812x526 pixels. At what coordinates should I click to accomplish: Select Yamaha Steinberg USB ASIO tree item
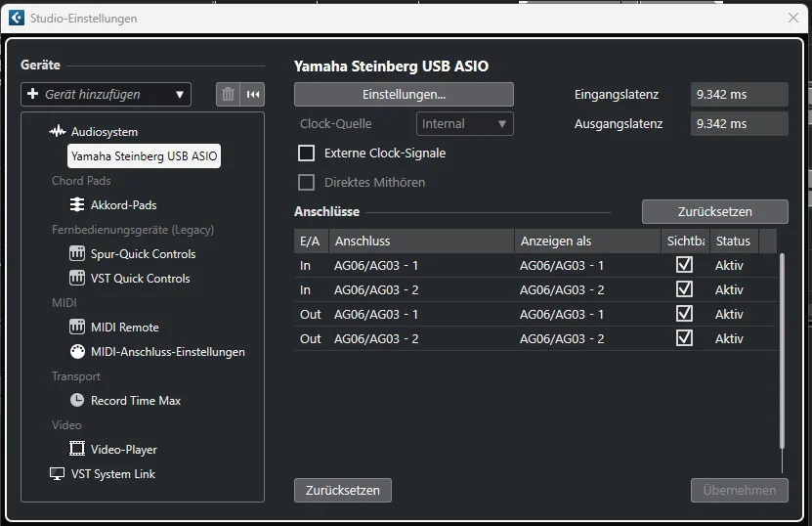(x=144, y=156)
